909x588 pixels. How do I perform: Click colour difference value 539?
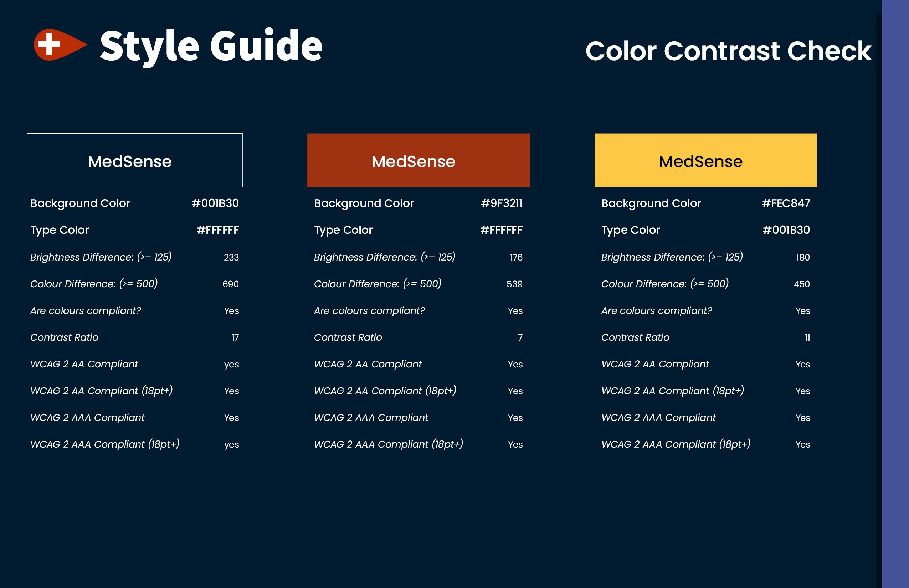tap(514, 284)
